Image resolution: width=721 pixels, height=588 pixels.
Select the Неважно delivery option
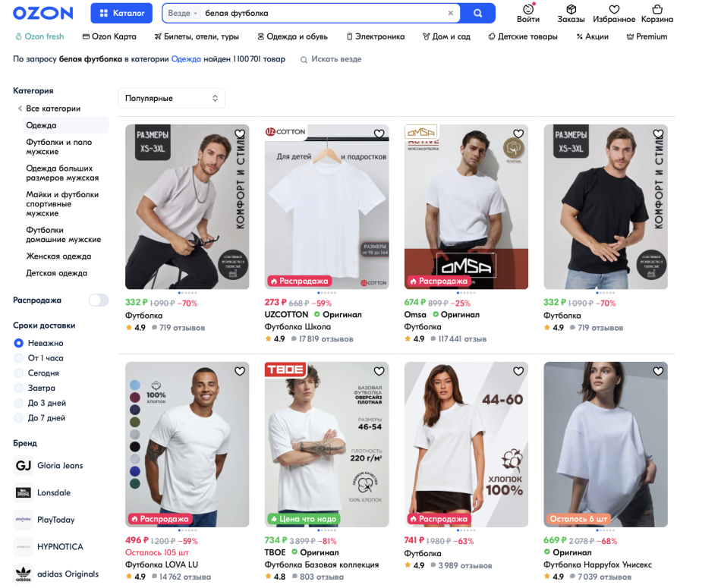pyautogui.click(x=18, y=343)
